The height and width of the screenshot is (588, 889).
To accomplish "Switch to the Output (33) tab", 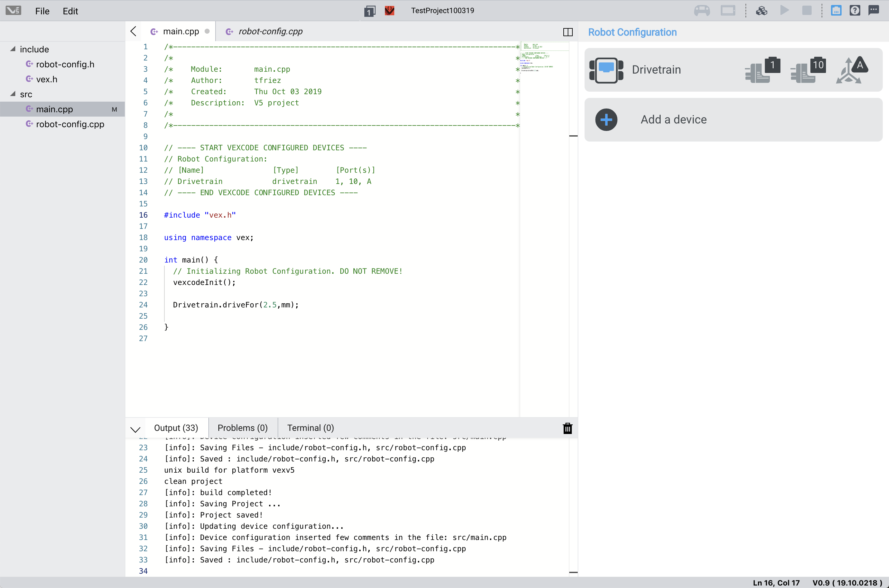I will (176, 428).
